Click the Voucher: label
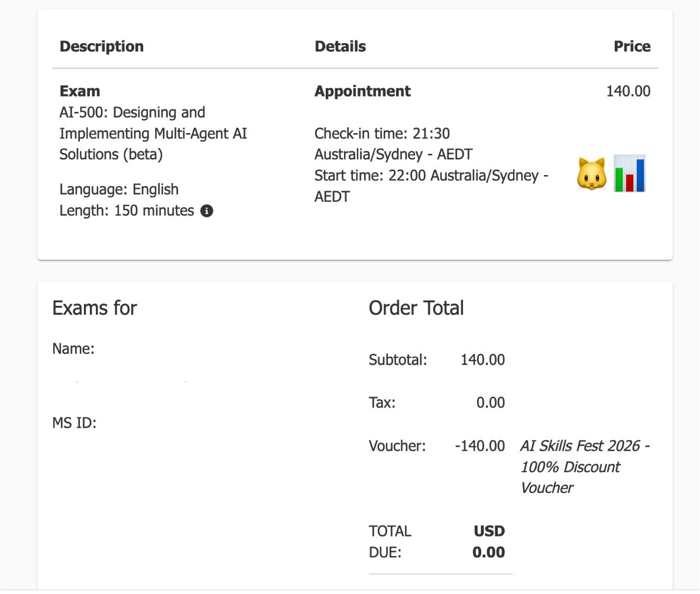 pyautogui.click(x=397, y=445)
